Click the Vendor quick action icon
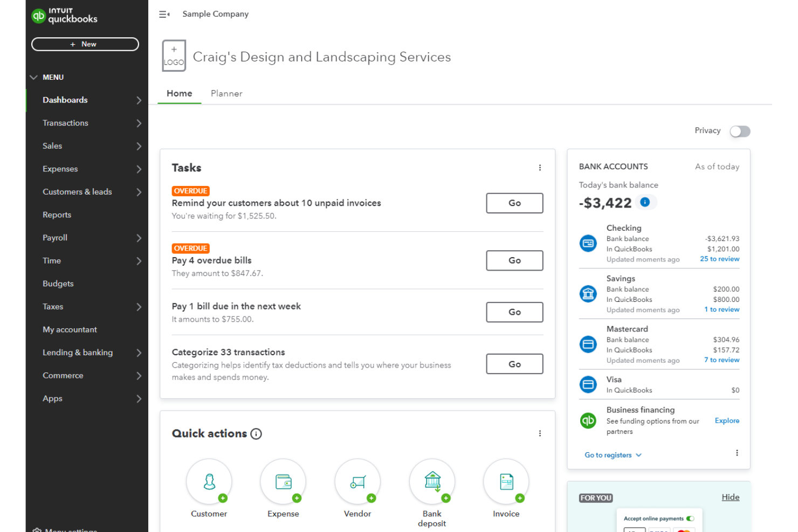Screen dimensions: 798x532 pyautogui.click(x=357, y=481)
